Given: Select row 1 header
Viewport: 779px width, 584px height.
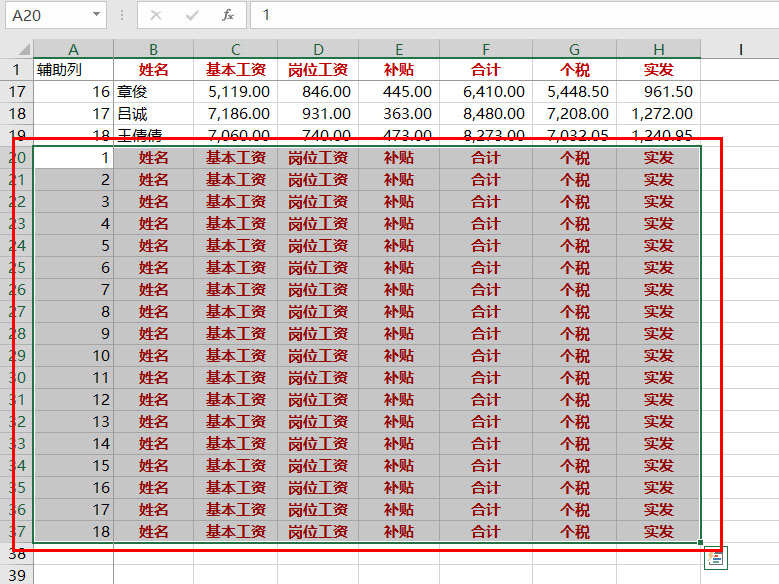Looking at the screenshot, I should [x=17, y=70].
